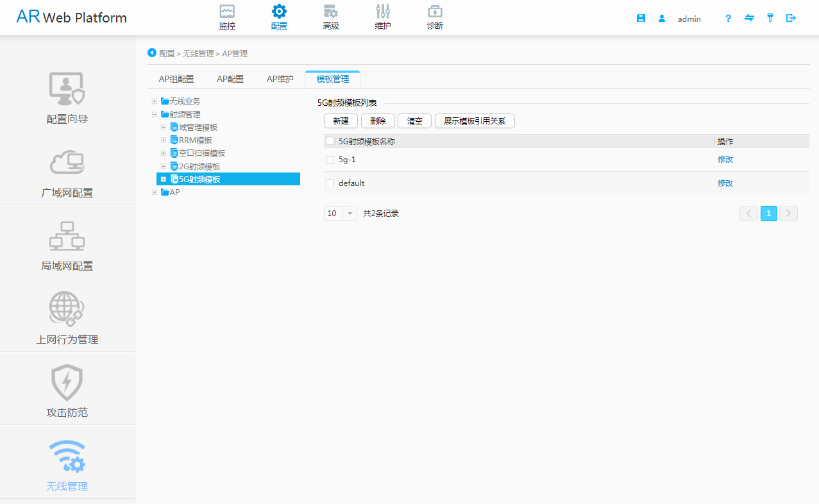
Task: Open the page size dropdown showing 10
Action: [x=340, y=212]
